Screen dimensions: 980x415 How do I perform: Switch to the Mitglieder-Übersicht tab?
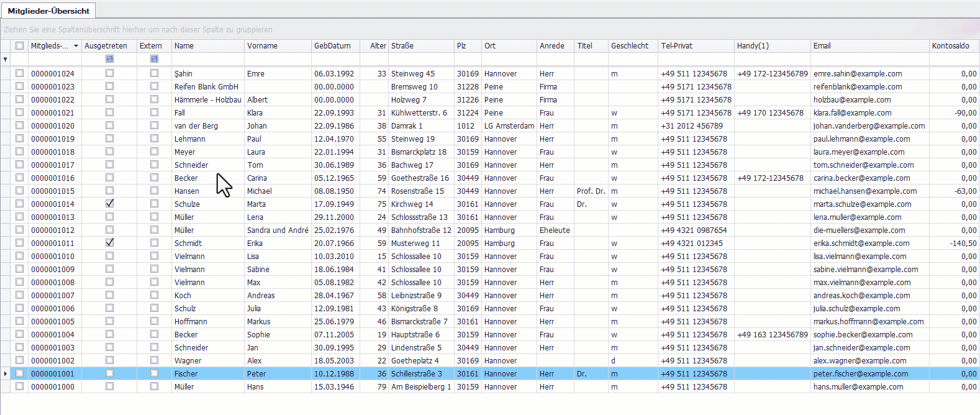click(48, 11)
